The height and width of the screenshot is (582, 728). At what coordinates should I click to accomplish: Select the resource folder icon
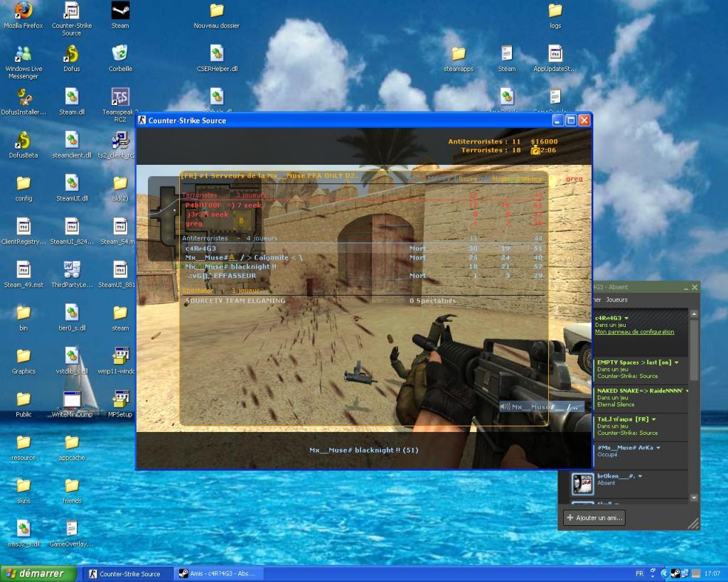click(23, 442)
